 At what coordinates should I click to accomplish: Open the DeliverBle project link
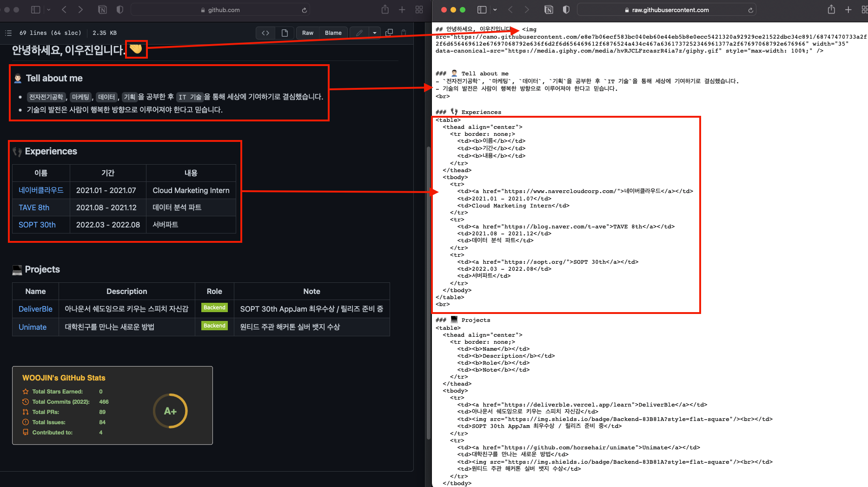tap(35, 309)
